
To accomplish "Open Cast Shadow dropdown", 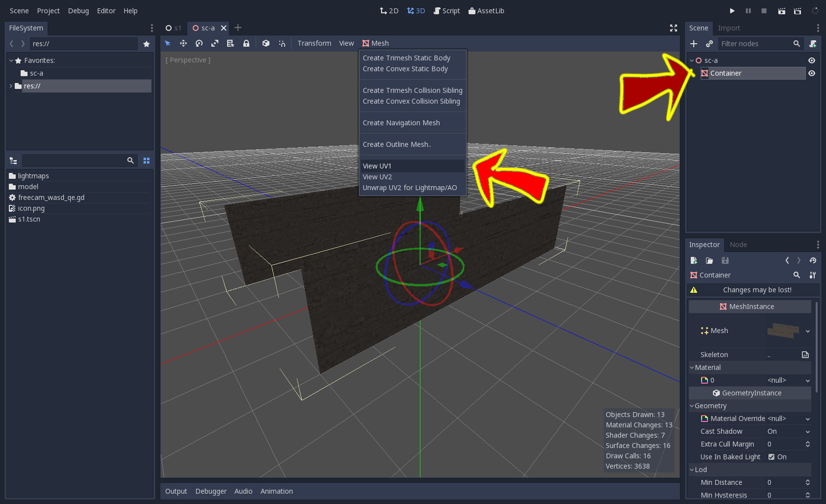I will [x=808, y=431].
